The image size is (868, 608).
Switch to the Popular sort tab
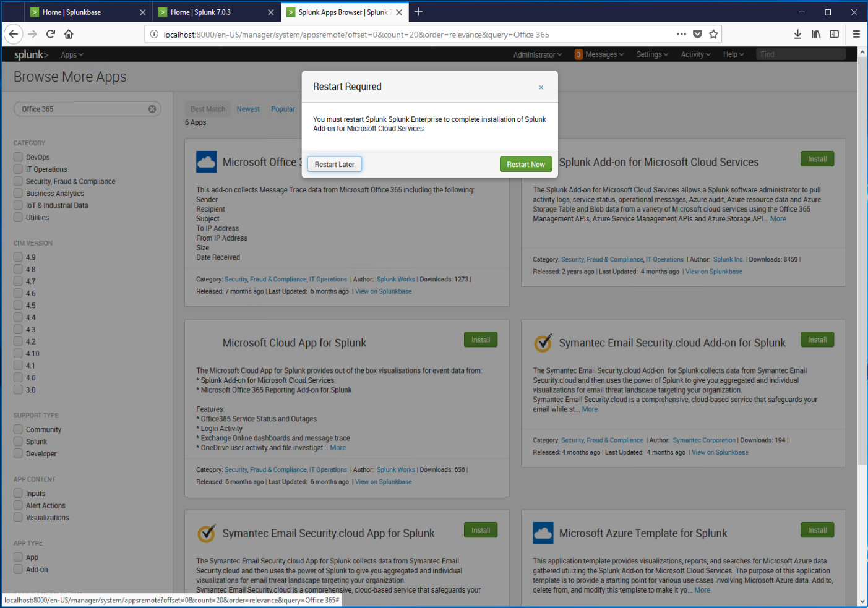pyautogui.click(x=283, y=109)
